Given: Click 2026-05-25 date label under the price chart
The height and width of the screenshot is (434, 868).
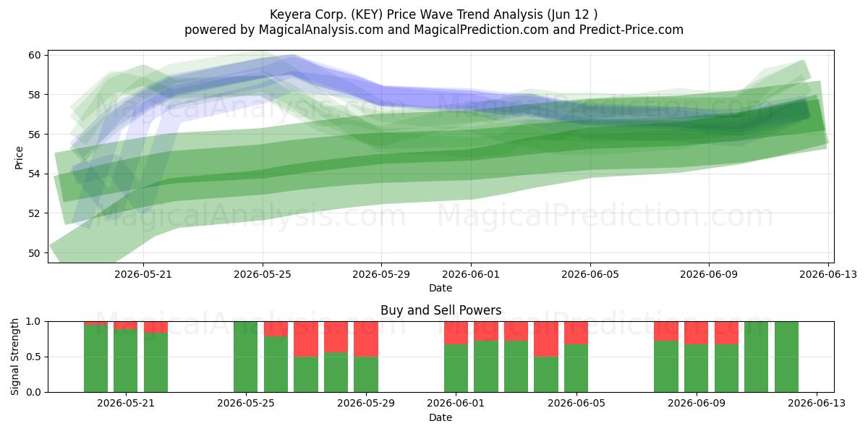Looking at the screenshot, I should click(263, 275).
